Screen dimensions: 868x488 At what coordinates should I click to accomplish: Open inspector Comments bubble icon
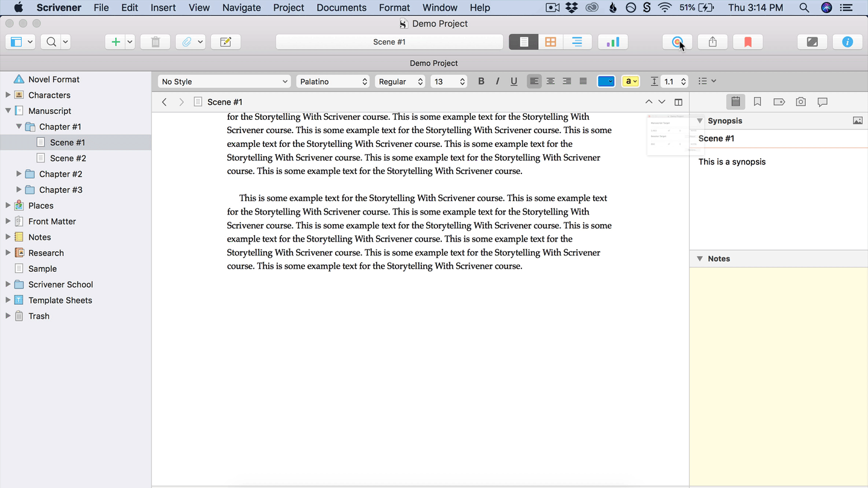point(822,102)
